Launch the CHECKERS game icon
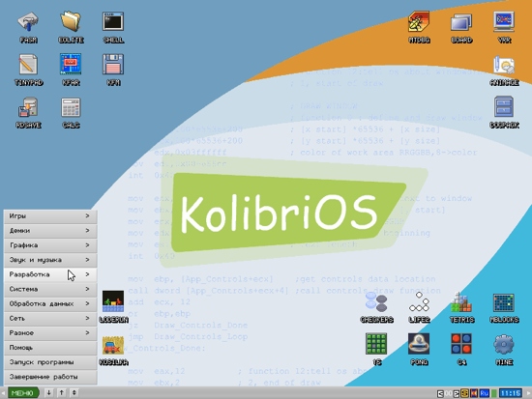 pyautogui.click(x=376, y=307)
